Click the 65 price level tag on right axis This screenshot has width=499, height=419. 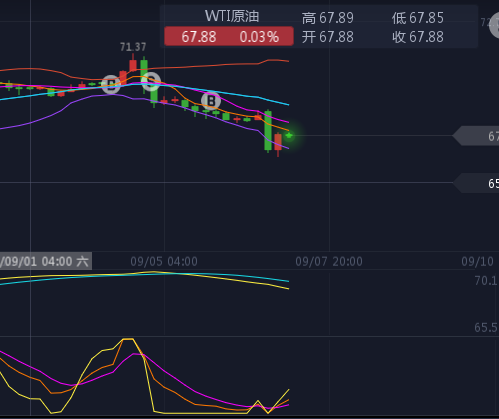(x=476, y=183)
